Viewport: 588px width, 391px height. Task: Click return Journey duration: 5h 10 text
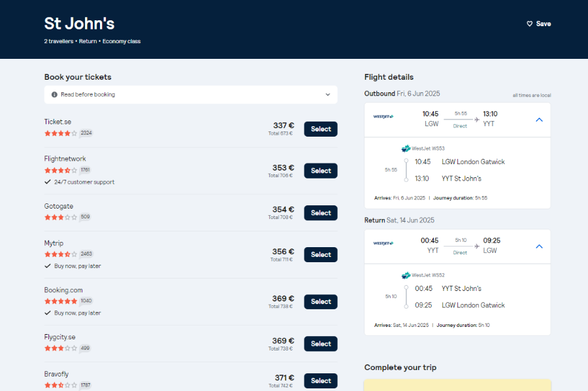(463, 326)
